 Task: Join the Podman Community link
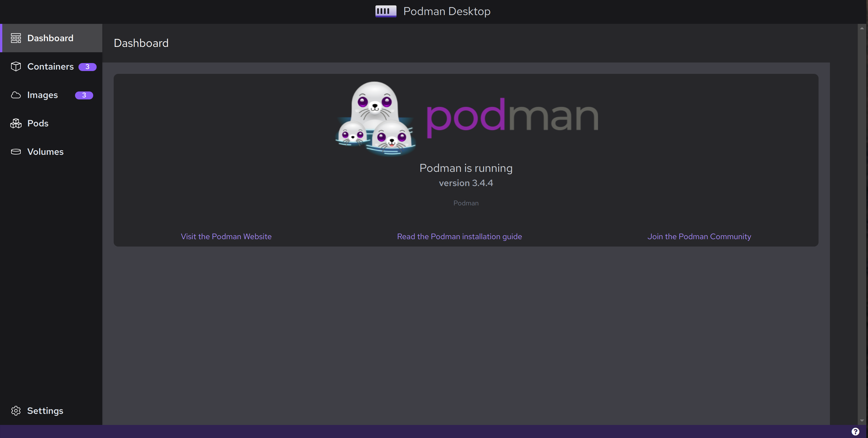(699, 236)
